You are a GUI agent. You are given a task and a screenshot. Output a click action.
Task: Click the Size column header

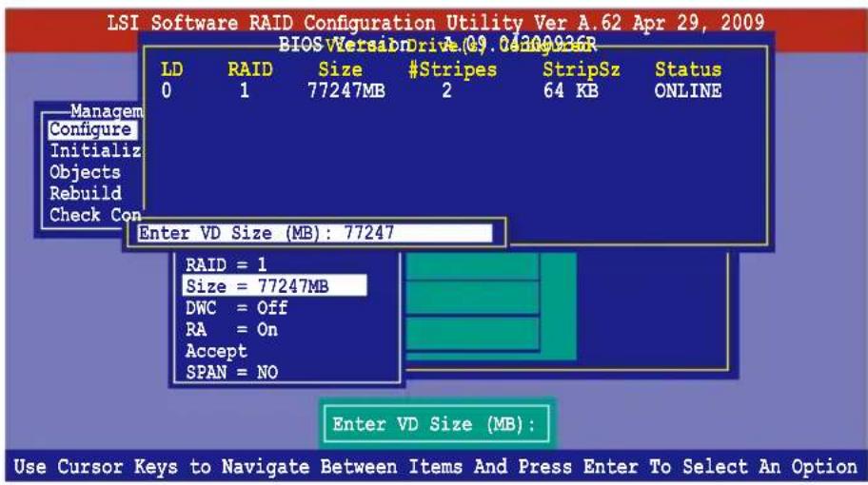click(340, 69)
